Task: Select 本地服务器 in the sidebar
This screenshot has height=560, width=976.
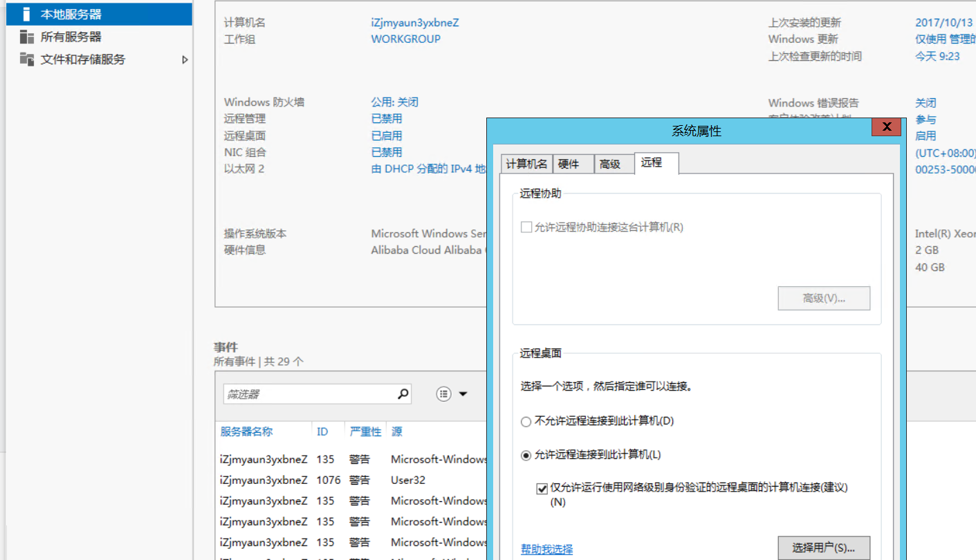Action: (x=99, y=14)
